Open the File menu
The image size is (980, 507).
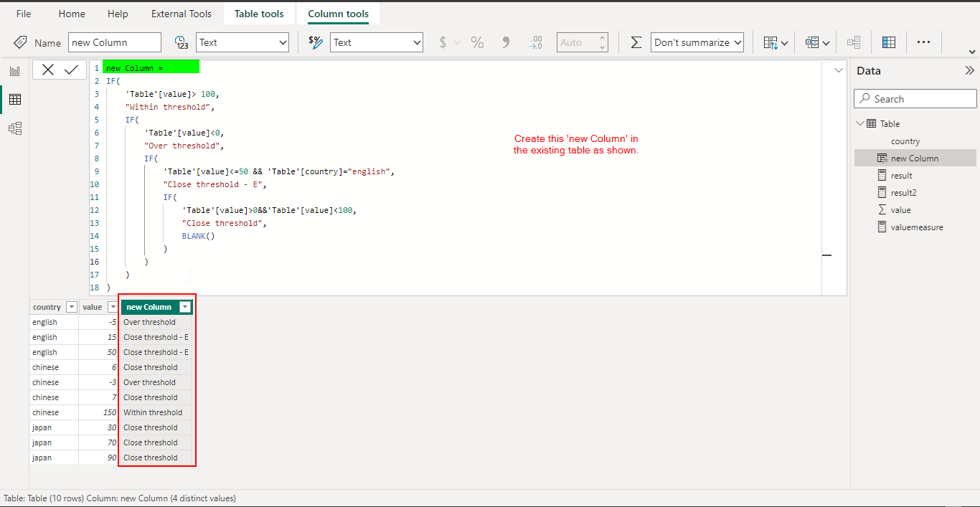24,14
